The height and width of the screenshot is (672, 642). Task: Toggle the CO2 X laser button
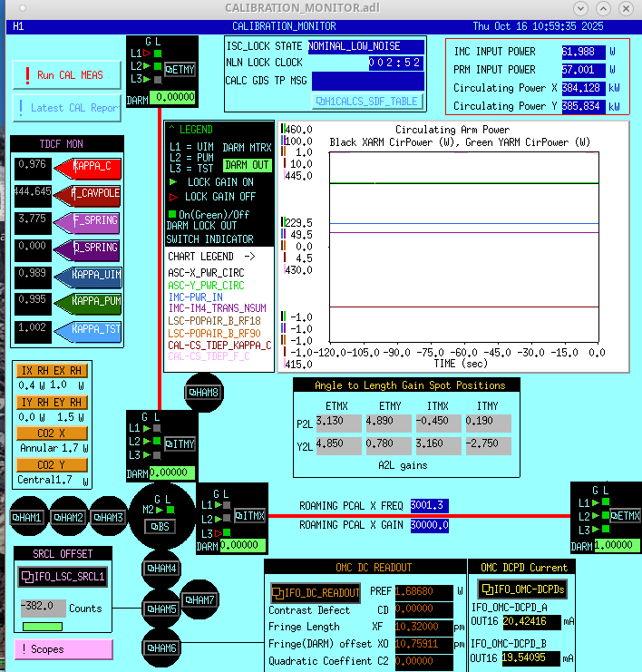(x=52, y=433)
